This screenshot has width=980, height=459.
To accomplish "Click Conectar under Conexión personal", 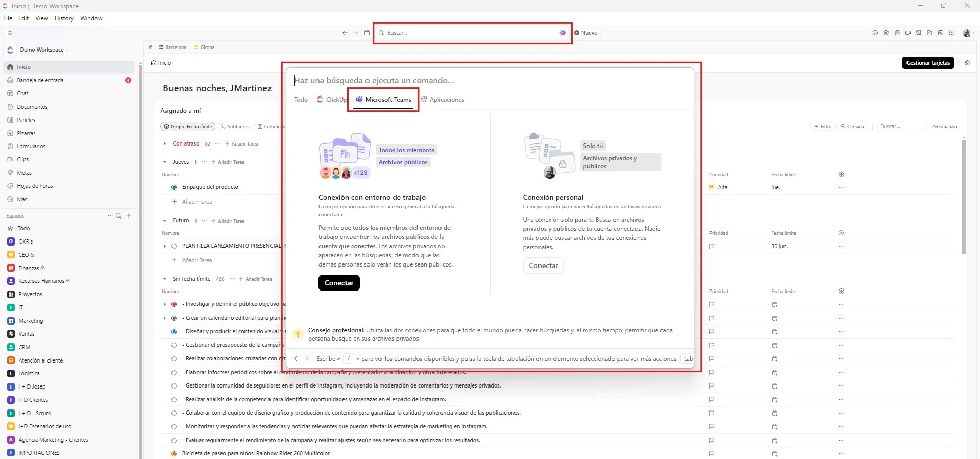I will [x=543, y=265].
